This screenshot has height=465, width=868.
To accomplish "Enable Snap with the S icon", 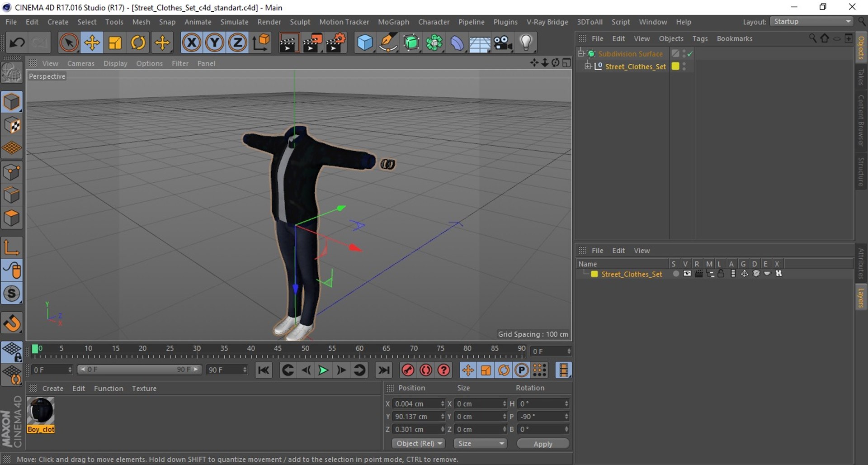I will (x=12, y=294).
